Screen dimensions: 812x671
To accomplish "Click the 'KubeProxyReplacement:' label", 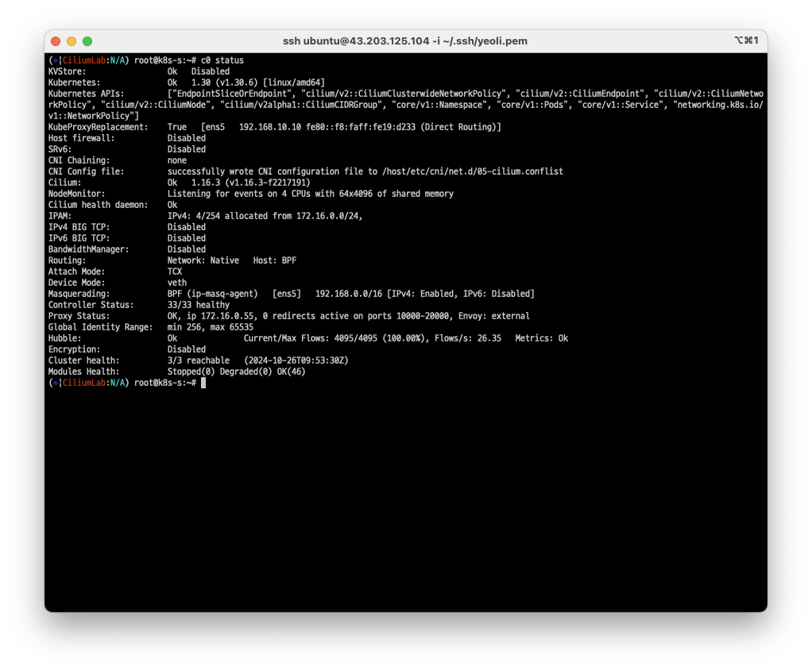I will (x=98, y=127).
